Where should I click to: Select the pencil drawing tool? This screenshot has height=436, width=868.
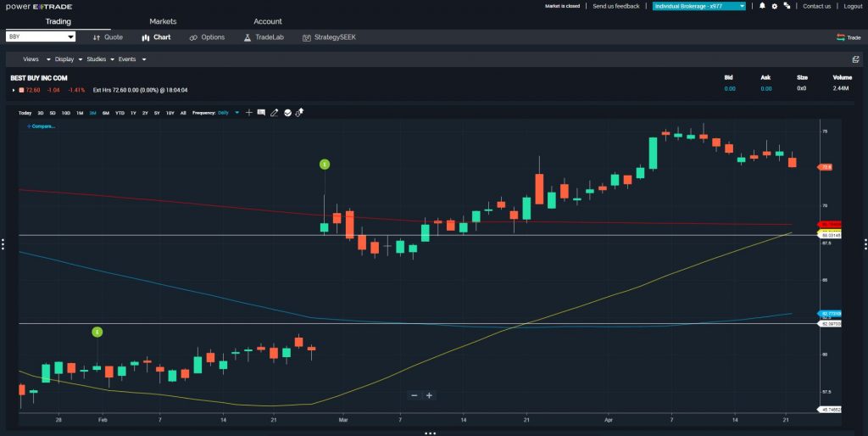(274, 113)
